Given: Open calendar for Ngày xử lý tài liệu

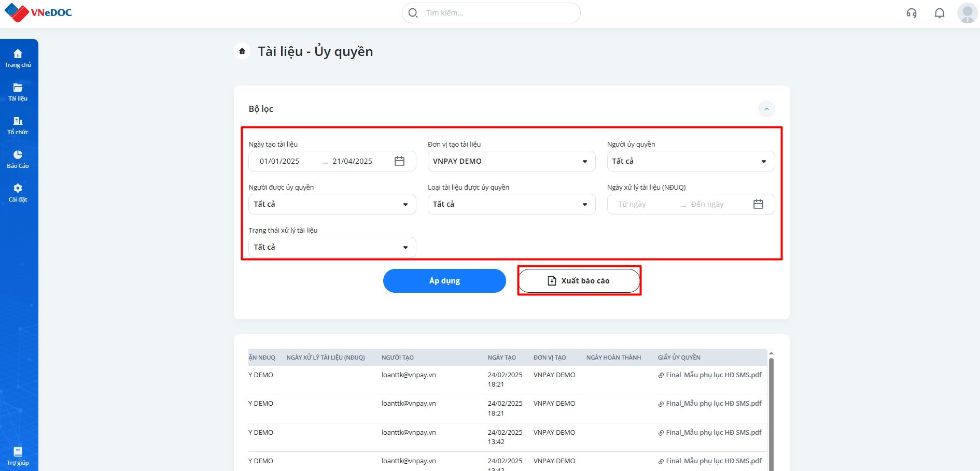Looking at the screenshot, I should (758, 204).
